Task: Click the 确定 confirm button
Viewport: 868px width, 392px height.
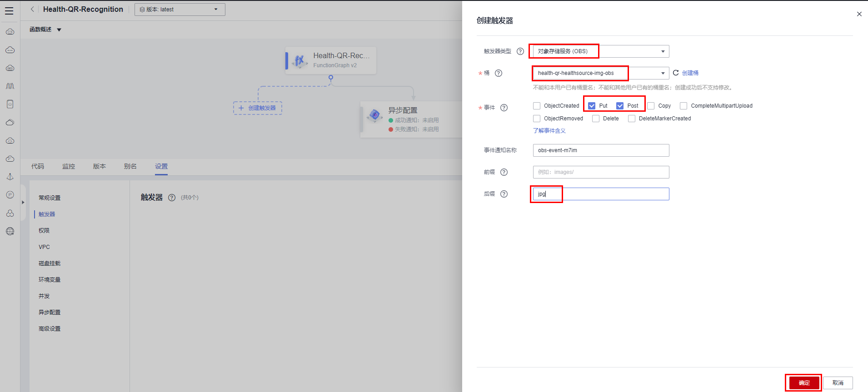Action: [x=804, y=383]
